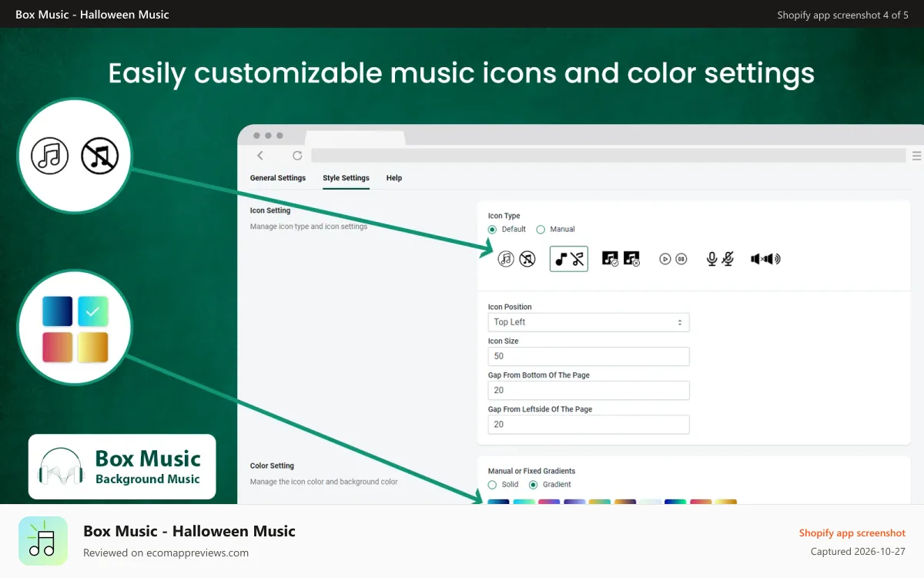This screenshot has height=578, width=924.
Task: Click the music-on icon in the callout circle
Action: point(50,156)
